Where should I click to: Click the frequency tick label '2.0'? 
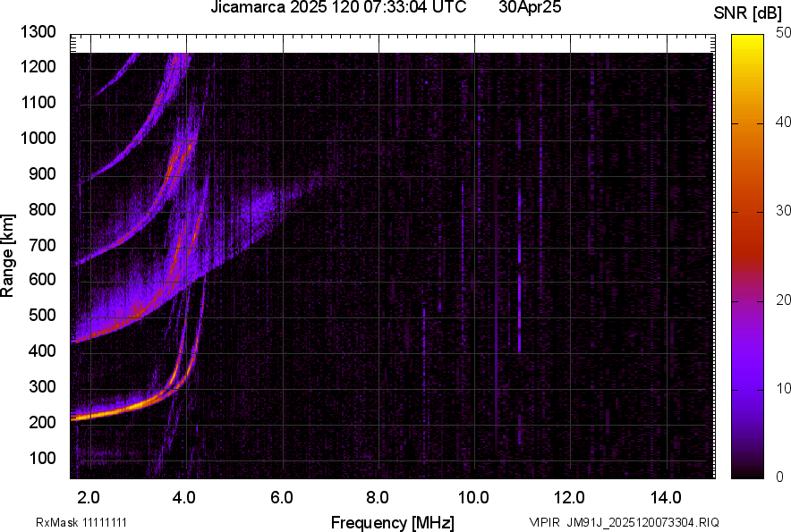tap(89, 497)
